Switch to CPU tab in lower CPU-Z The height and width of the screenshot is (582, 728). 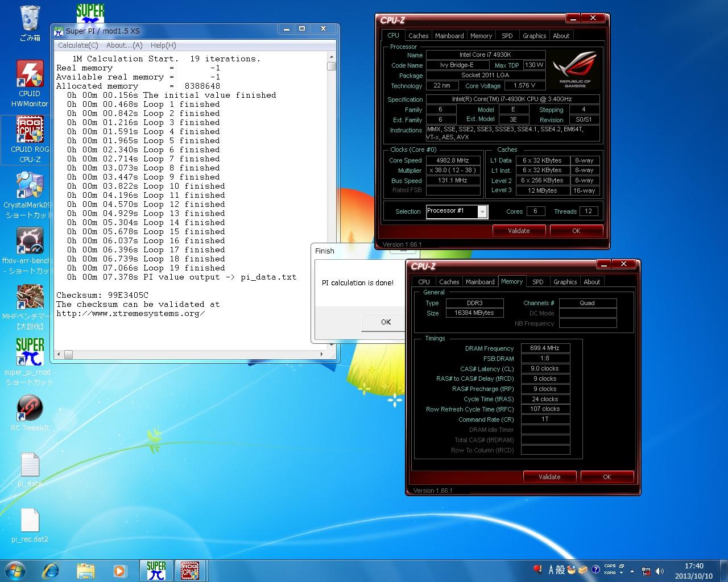424,282
